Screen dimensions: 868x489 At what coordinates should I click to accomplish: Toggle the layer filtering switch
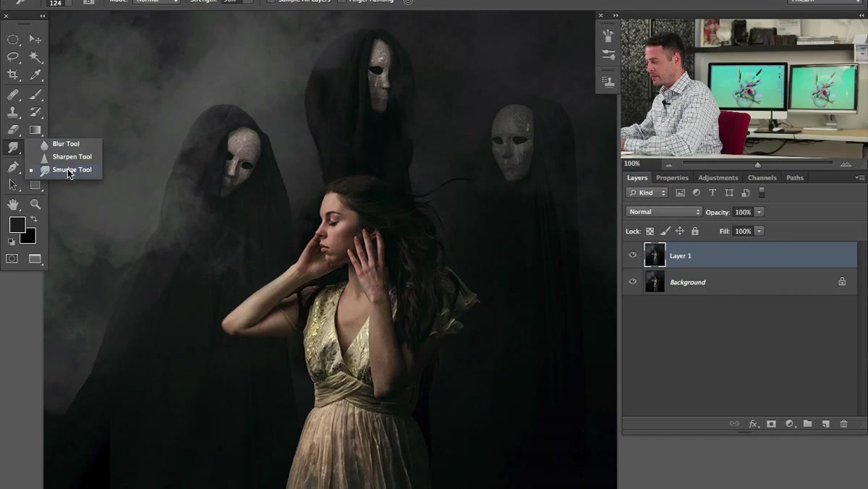click(x=762, y=193)
